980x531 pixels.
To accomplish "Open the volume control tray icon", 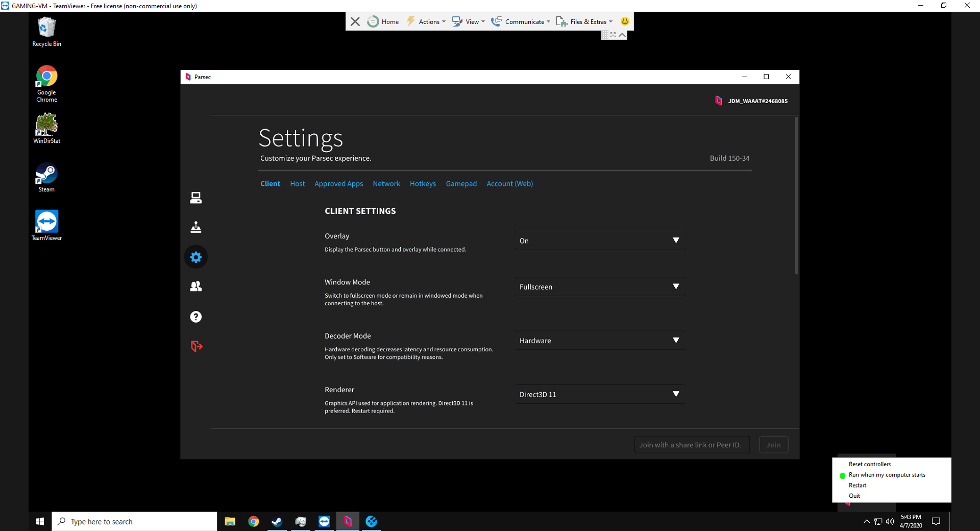I will tap(890, 521).
